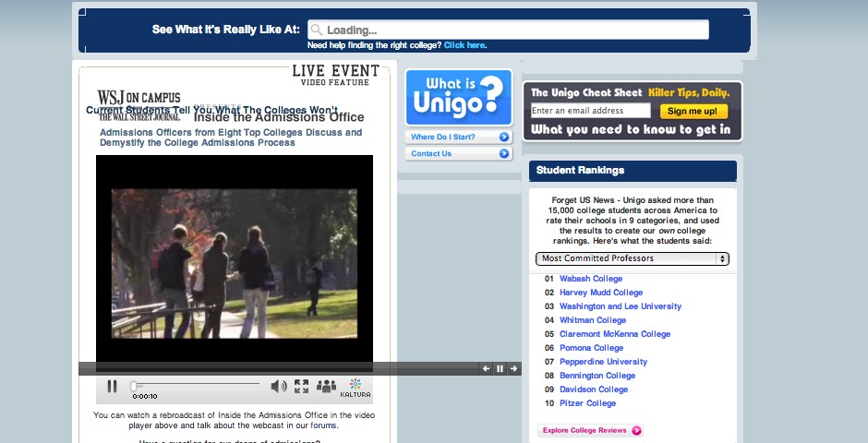Click the college search field

point(508,30)
